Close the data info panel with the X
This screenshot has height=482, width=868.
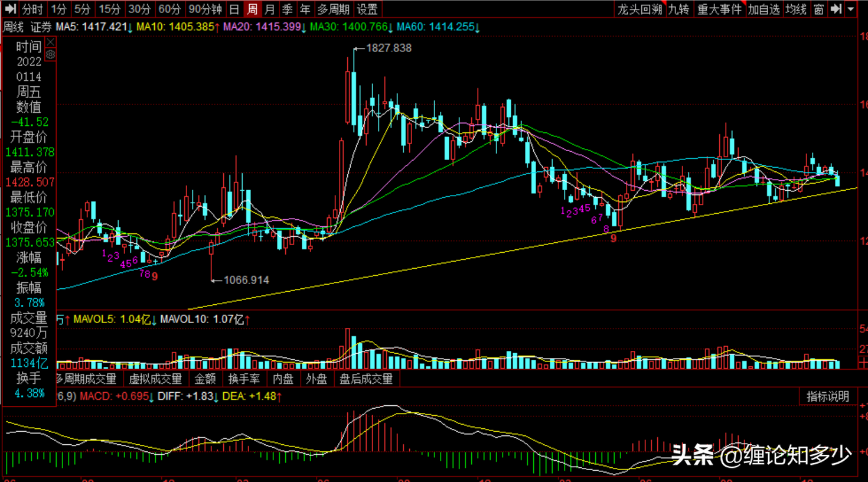[51, 43]
